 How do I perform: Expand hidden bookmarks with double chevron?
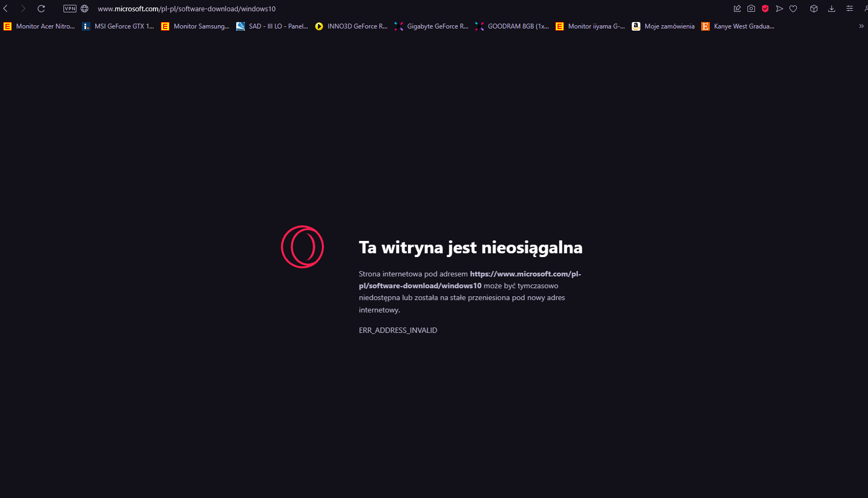pyautogui.click(x=861, y=26)
